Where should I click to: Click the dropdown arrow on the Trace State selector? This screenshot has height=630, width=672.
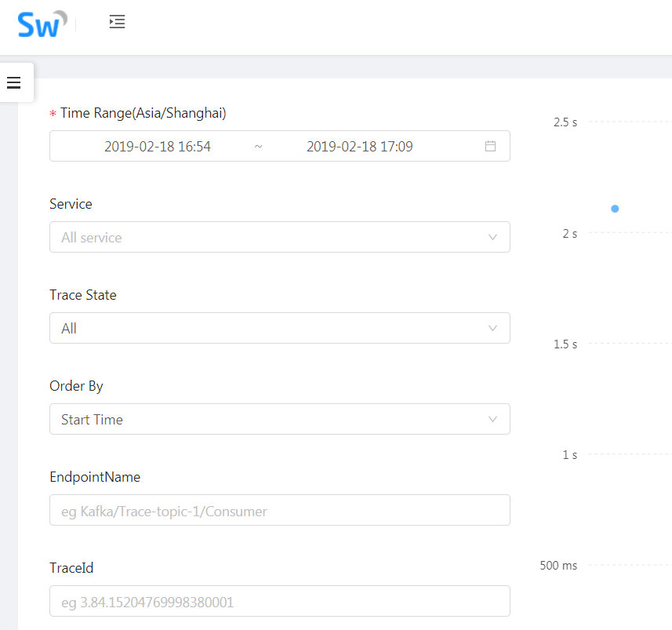point(492,328)
